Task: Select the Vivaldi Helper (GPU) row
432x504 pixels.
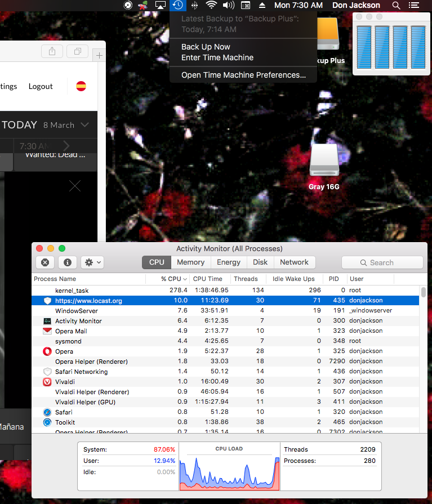Action: [x=225, y=402]
